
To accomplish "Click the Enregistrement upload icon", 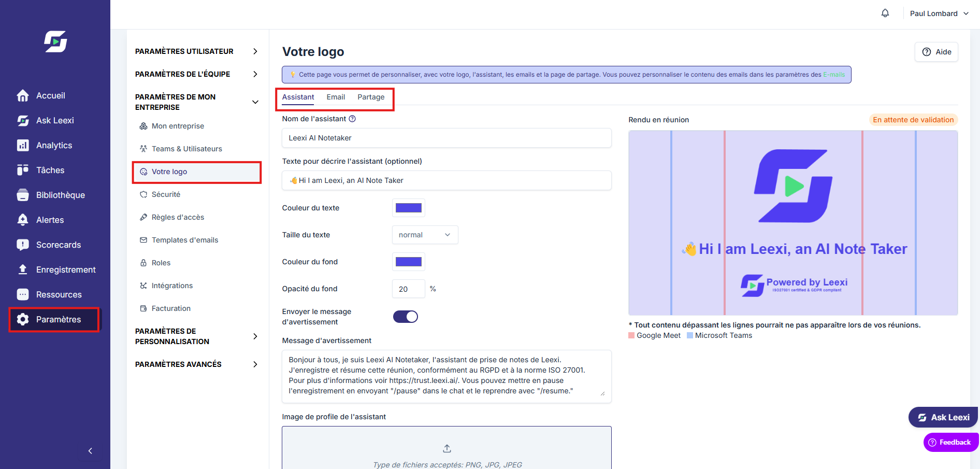I will [x=23, y=269].
